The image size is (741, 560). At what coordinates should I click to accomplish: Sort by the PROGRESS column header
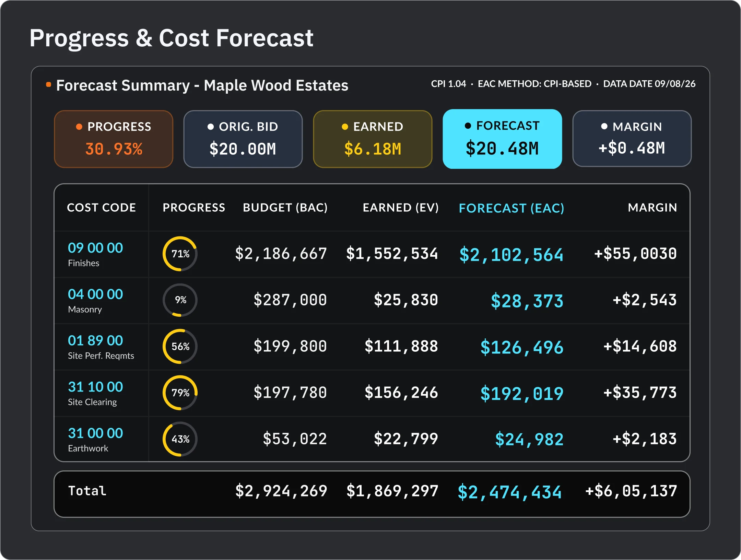(194, 208)
